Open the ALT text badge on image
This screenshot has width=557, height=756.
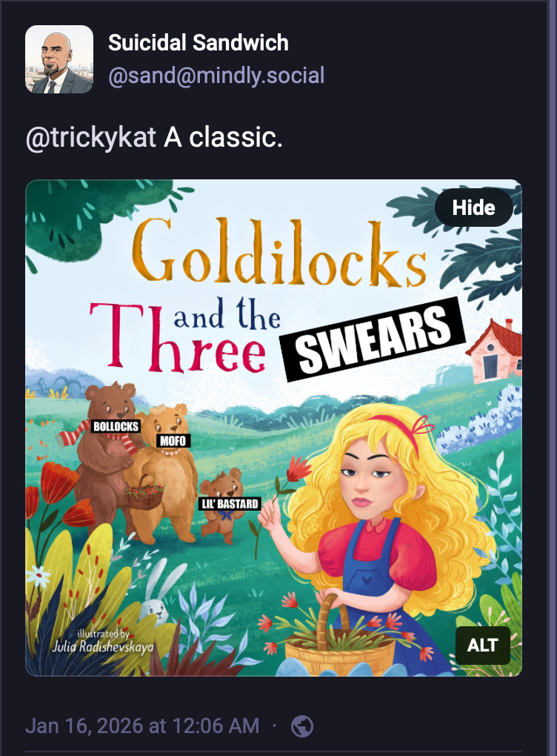pyautogui.click(x=482, y=645)
